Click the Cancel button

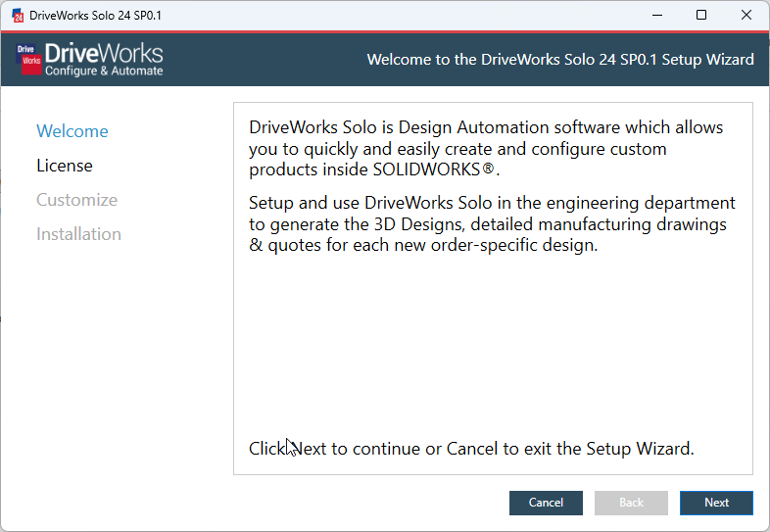click(x=546, y=503)
